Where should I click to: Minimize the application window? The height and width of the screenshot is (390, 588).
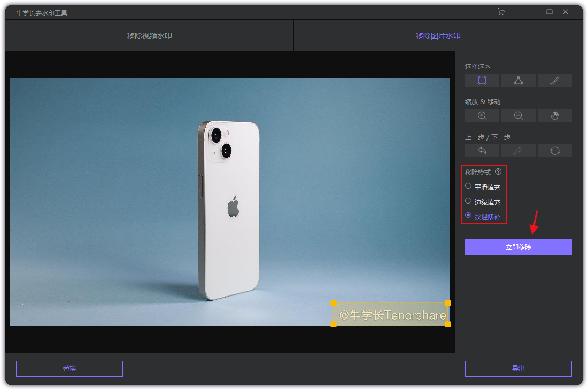(533, 12)
